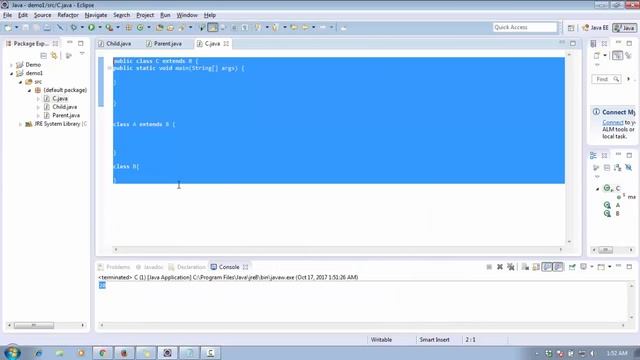Click the New Java Class icon
Viewport: 640px width, 360px height.
[140, 27]
